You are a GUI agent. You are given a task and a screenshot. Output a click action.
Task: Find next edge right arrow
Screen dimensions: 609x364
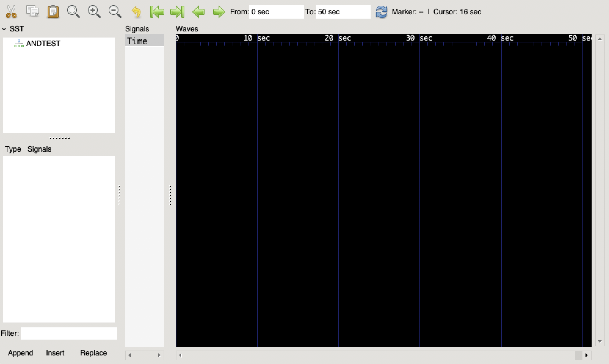tap(219, 12)
